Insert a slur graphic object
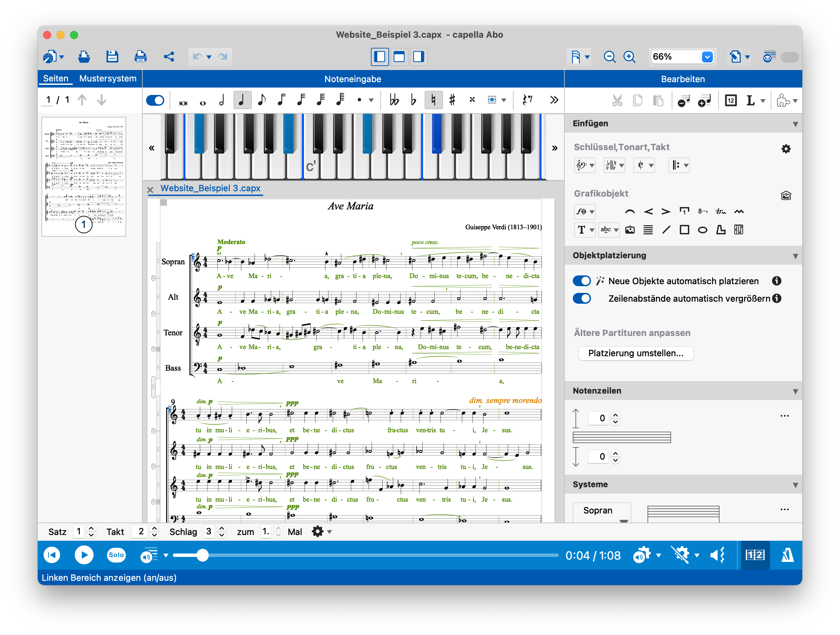Screen dimensions: 840x635 [x=630, y=212]
